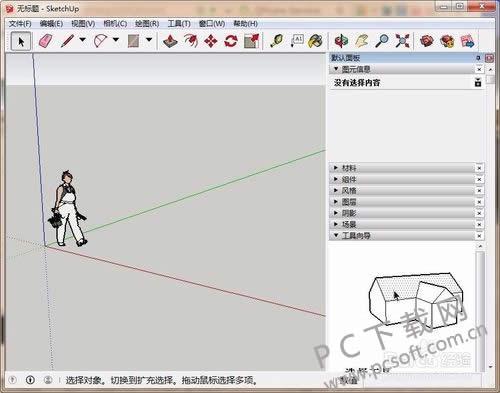The image size is (500, 393).
Task: Click the tray scrollbar up arrow
Action: pyautogui.click(x=490, y=69)
